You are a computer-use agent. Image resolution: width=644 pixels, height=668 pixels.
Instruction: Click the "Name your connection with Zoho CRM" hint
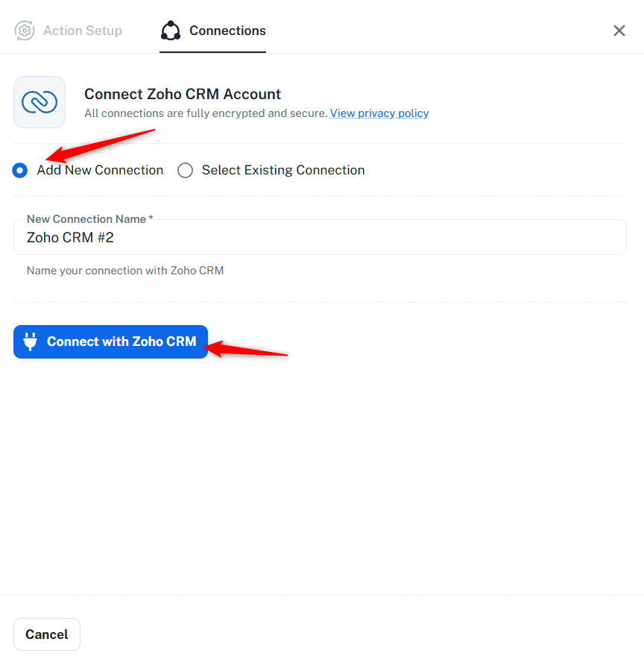pos(125,271)
